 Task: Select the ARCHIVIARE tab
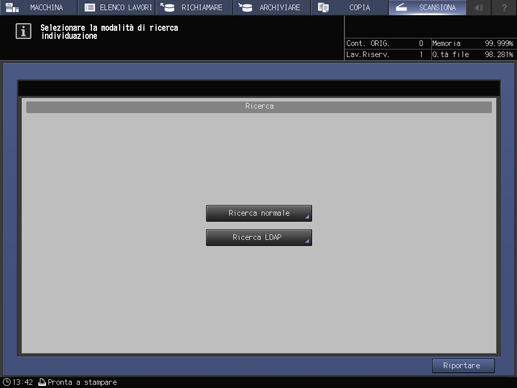[272, 7]
